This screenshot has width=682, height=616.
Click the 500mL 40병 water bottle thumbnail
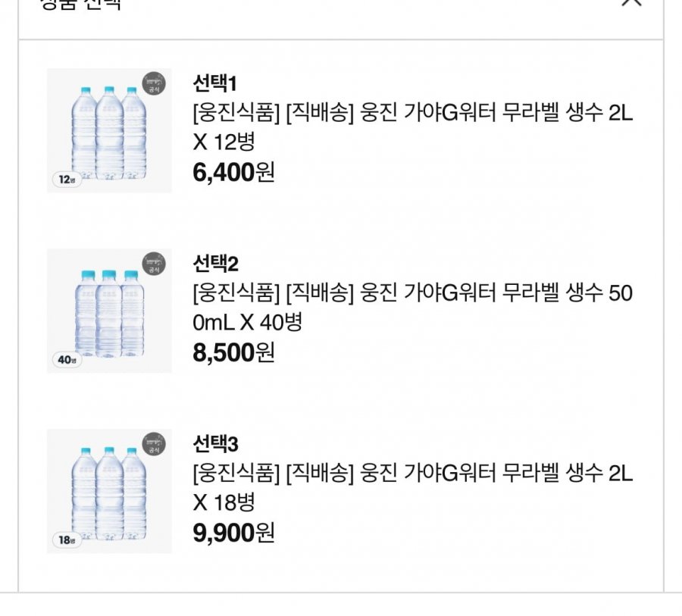pyautogui.click(x=108, y=311)
